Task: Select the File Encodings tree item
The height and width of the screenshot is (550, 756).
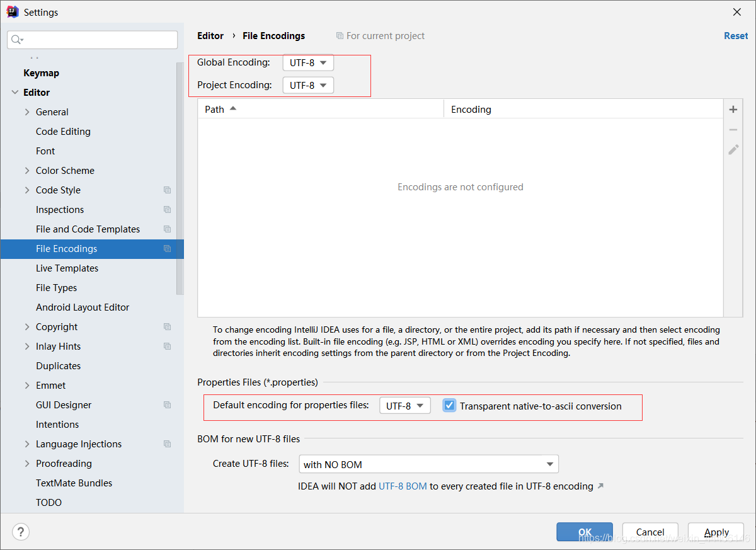Action: click(x=92, y=249)
